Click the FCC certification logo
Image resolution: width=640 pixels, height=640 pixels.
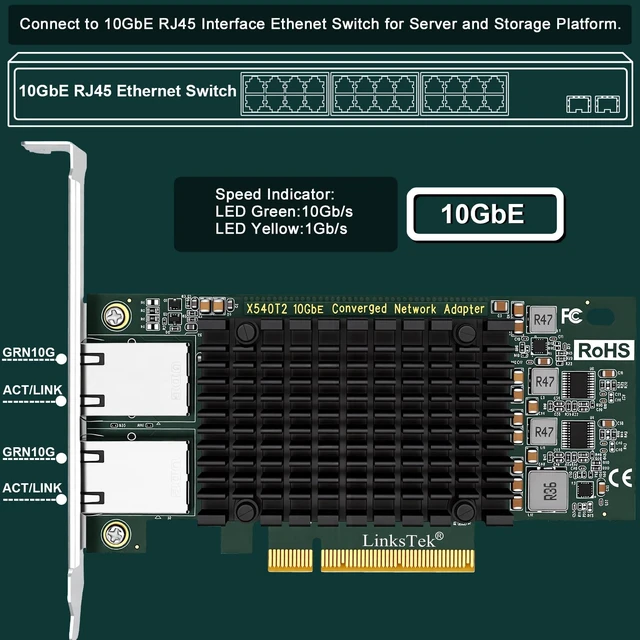point(572,316)
